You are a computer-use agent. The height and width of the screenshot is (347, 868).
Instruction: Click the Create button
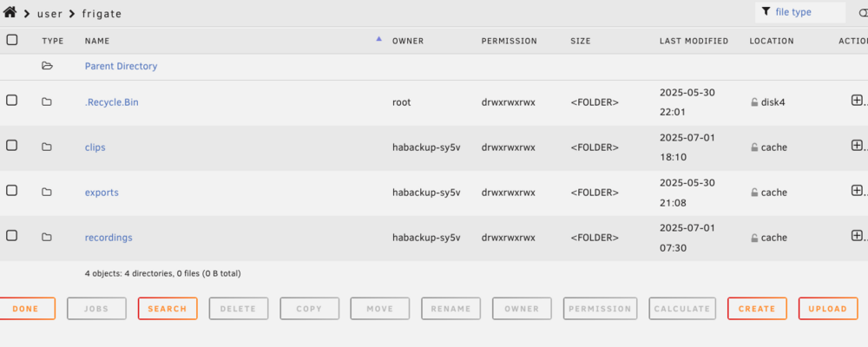pyautogui.click(x=757, y=309)
